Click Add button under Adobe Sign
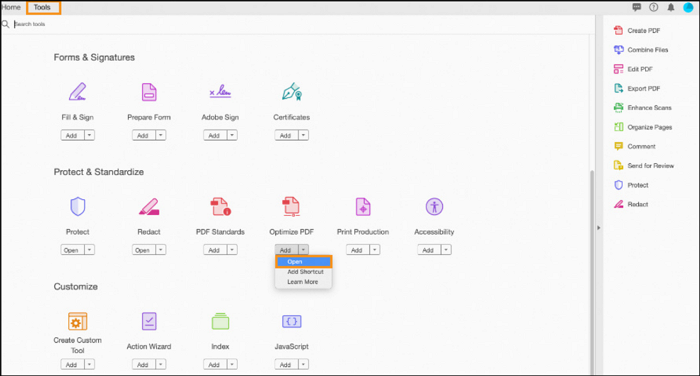This screenshot has width=700, height=376. point(215,135)
